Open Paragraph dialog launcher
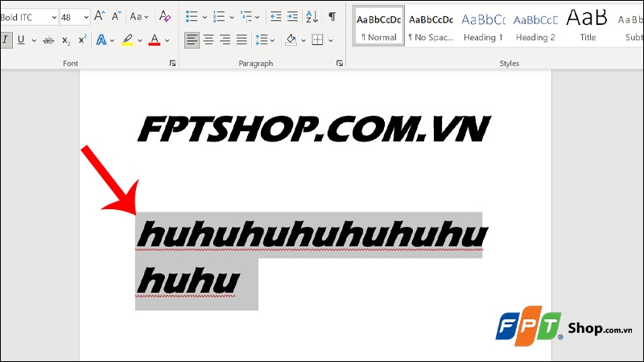 pyautogui.click(x=339, y=64)
